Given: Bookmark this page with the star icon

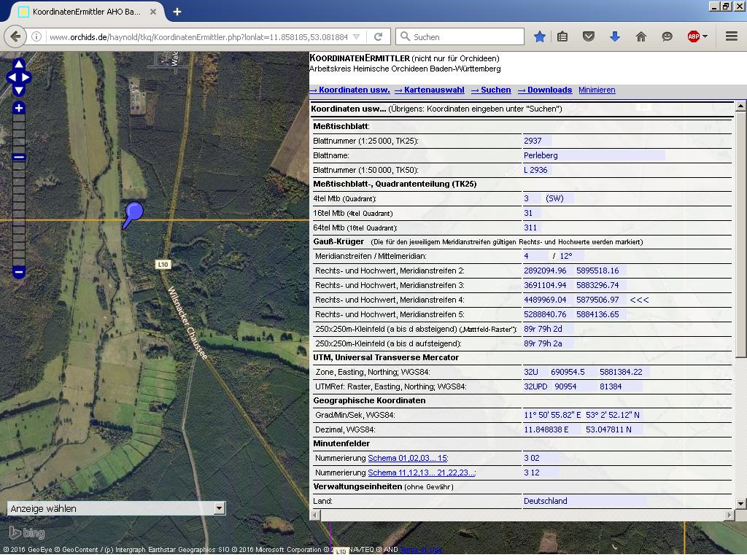Looking at the screenshot, I should [x=539, y=36].
